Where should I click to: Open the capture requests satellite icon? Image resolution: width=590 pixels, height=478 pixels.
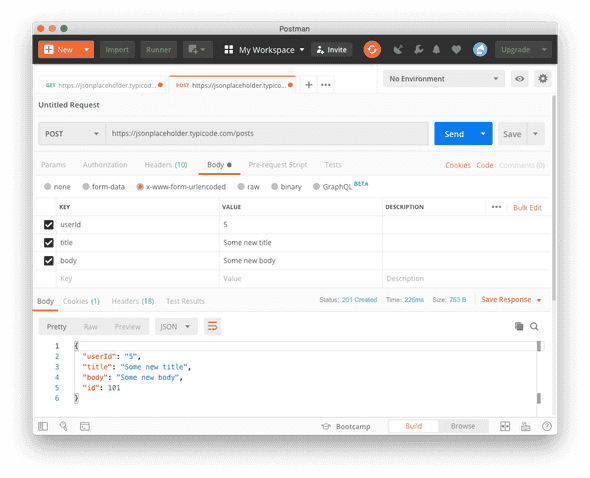point(398,49)
